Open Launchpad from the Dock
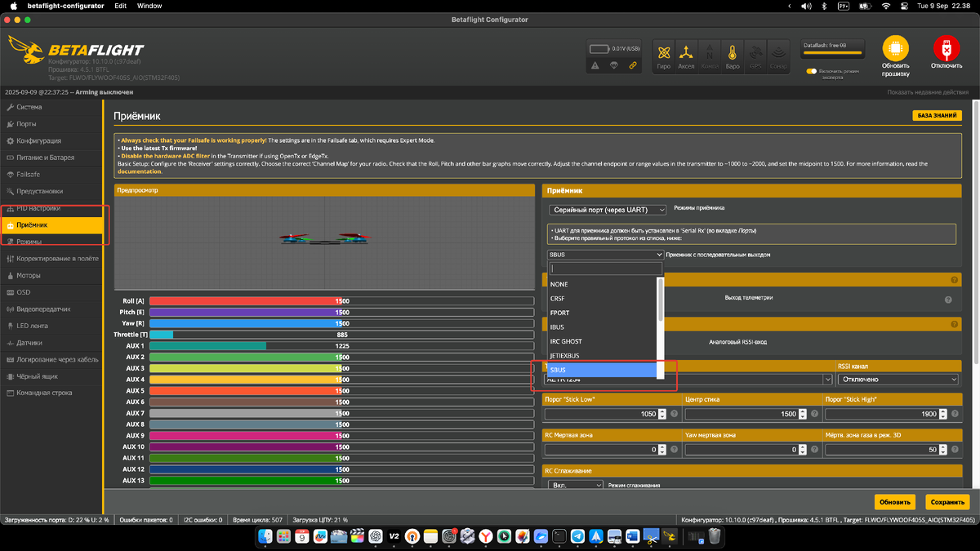Screen dimensions: 980x551 point(283,536)
